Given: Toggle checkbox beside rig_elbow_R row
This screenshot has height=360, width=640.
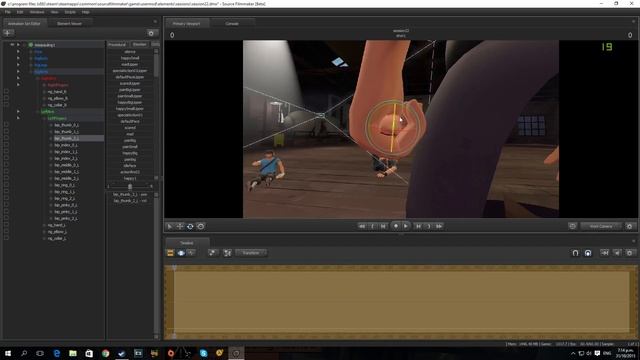Looking at the screenshot, I should coord(6,98).
